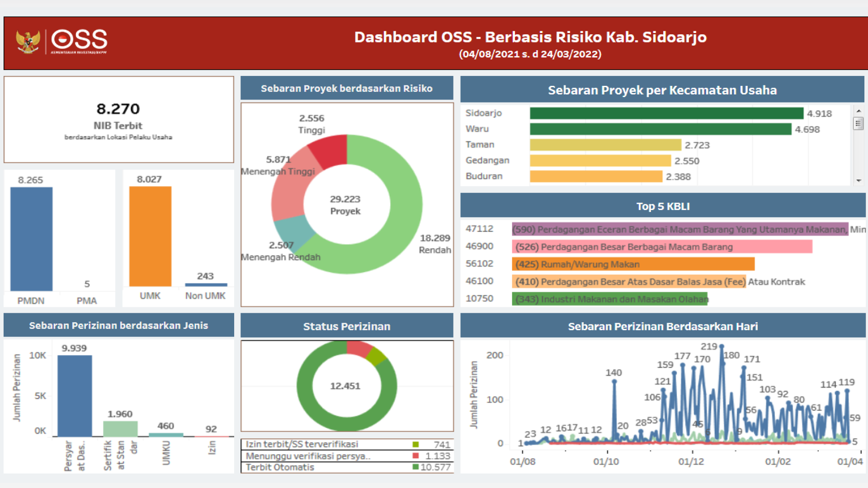
Task: Click Izin terbit/SS terverifikasi legend swatch
Action: [x=415, y=445]
